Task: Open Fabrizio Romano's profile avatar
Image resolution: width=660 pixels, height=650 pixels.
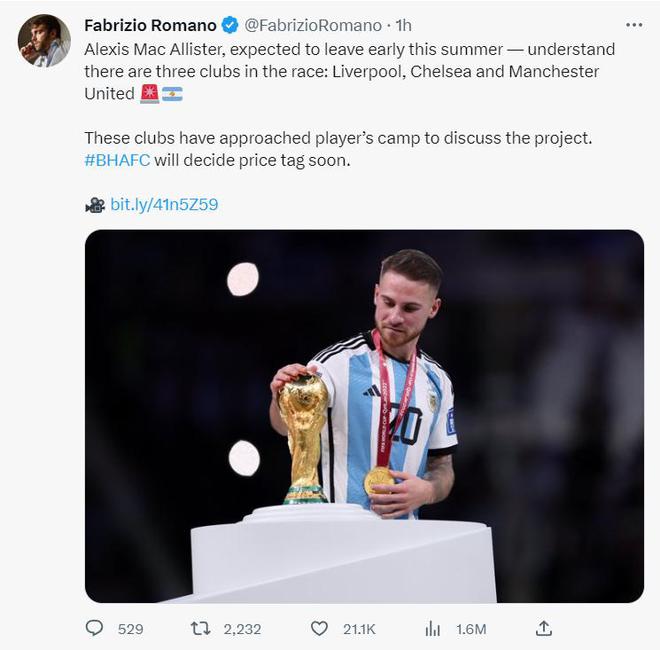Action: (44, 41)
